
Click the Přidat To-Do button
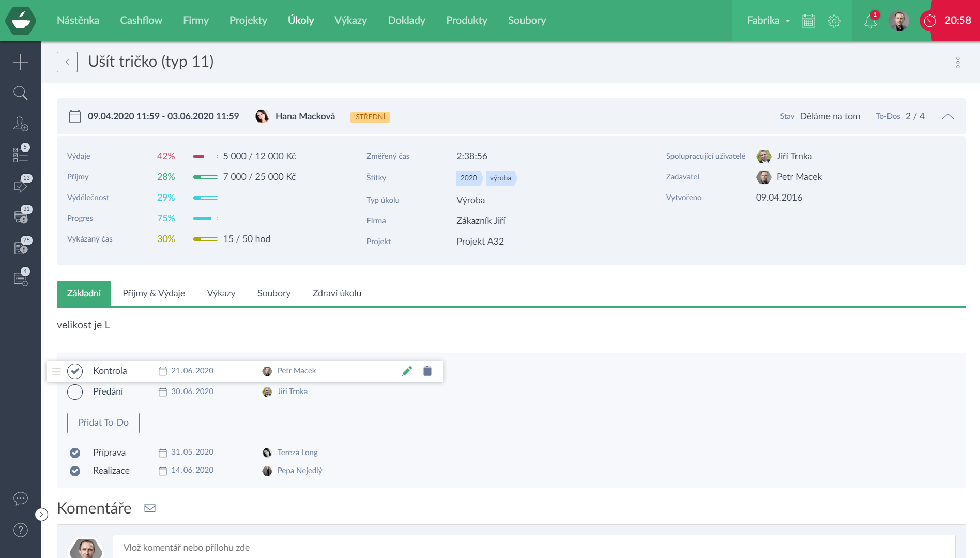103,423
